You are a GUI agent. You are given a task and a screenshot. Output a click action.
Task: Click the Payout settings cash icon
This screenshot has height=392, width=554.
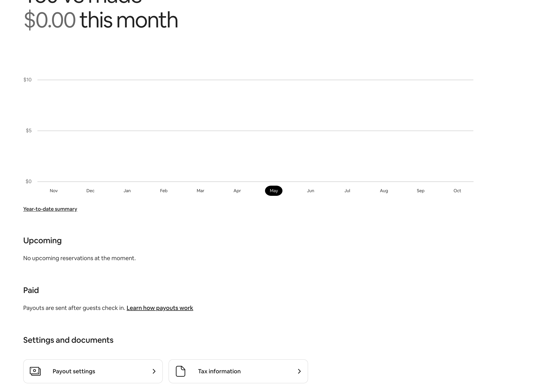[35, 371]
